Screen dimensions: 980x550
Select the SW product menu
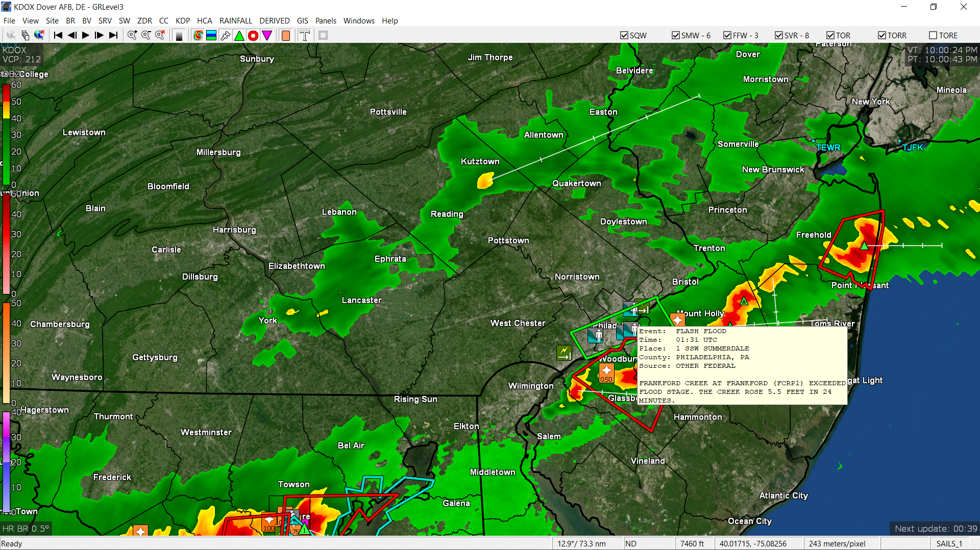coord(125,21)
